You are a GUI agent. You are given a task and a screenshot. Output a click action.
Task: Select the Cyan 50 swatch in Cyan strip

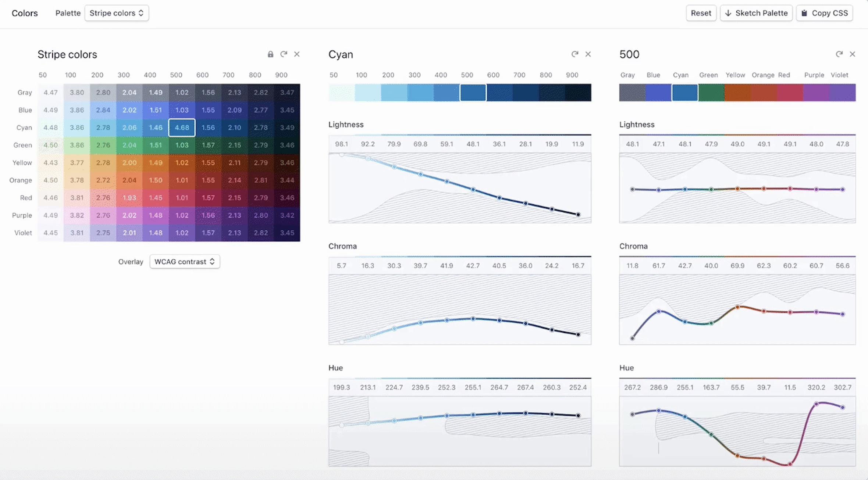342,93
